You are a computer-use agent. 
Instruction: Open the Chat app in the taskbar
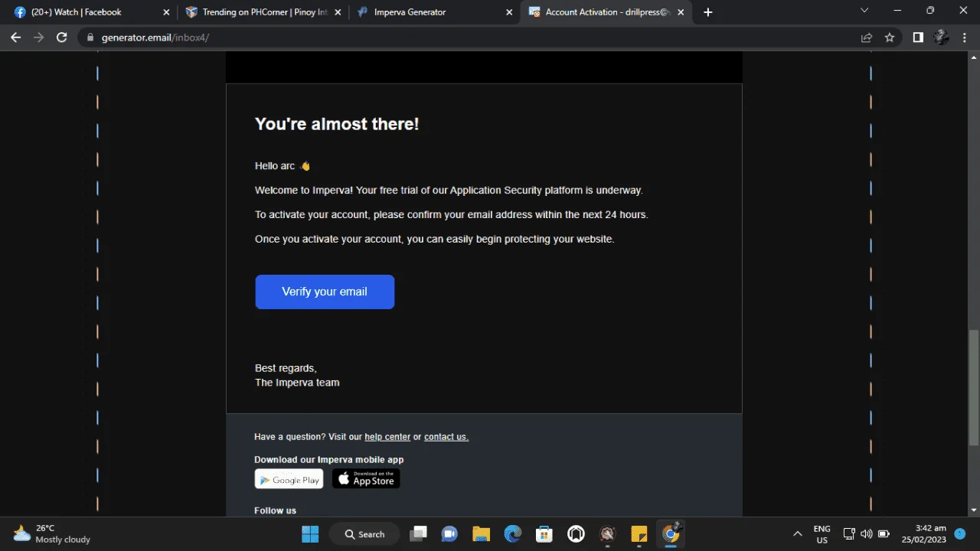tap(449, 534)
